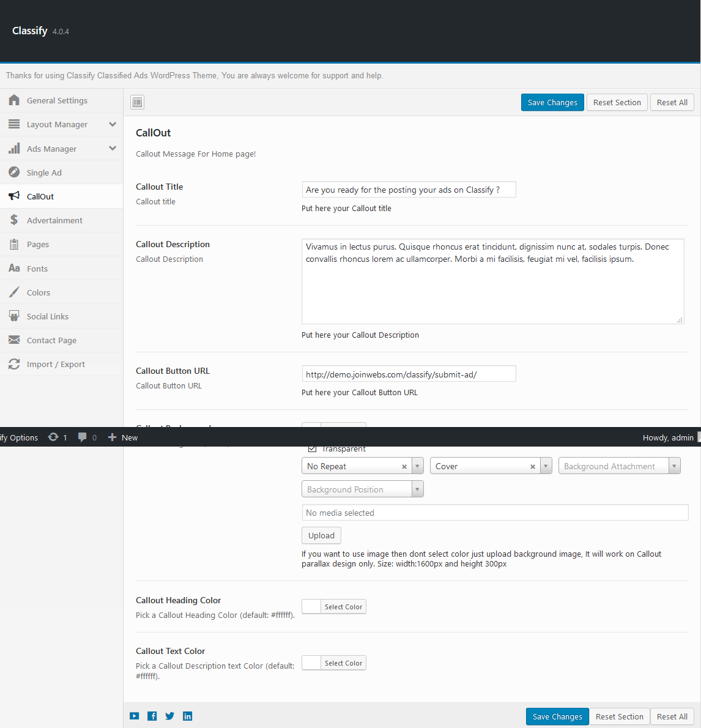Open General Settings section
701x728 pixels.
[x=61, y=100]
